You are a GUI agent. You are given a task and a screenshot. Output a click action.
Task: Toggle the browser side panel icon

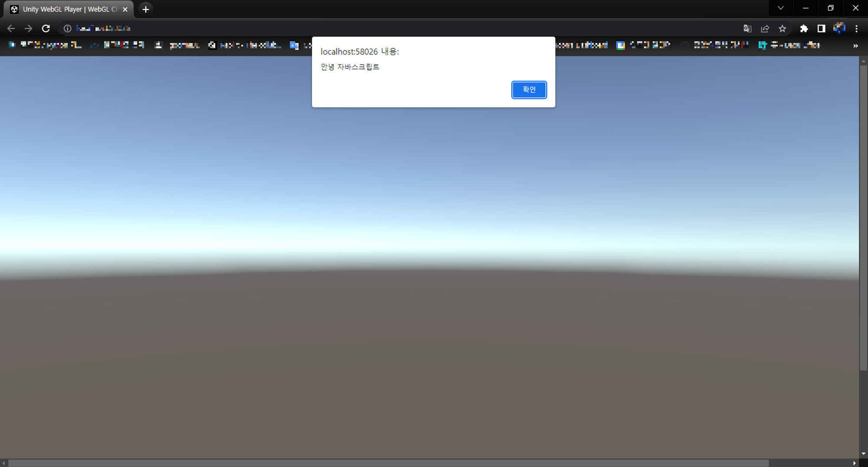coord(821,28)
